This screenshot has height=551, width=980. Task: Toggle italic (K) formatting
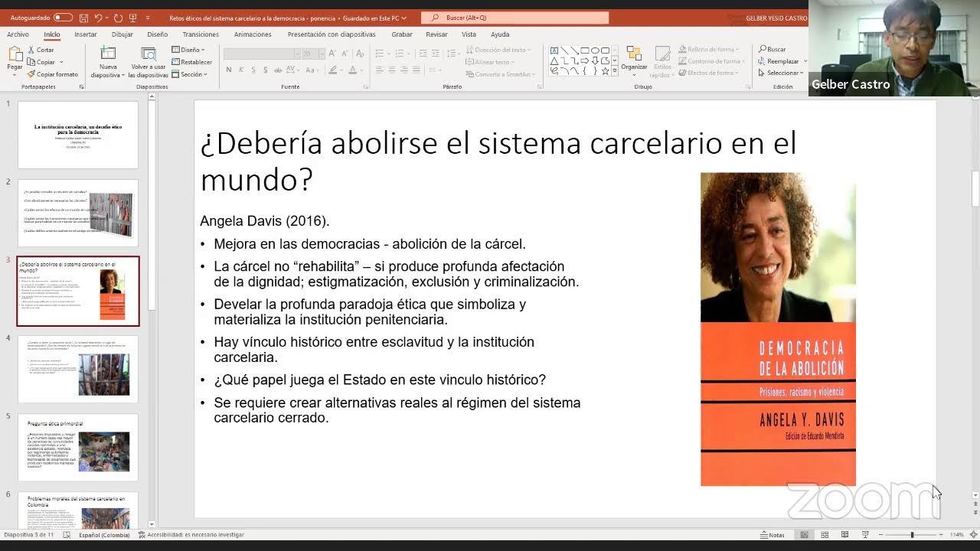point(241,70)
